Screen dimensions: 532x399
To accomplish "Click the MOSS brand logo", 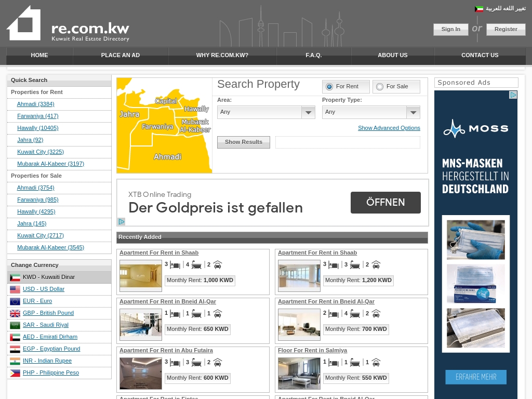I will 476,128.
